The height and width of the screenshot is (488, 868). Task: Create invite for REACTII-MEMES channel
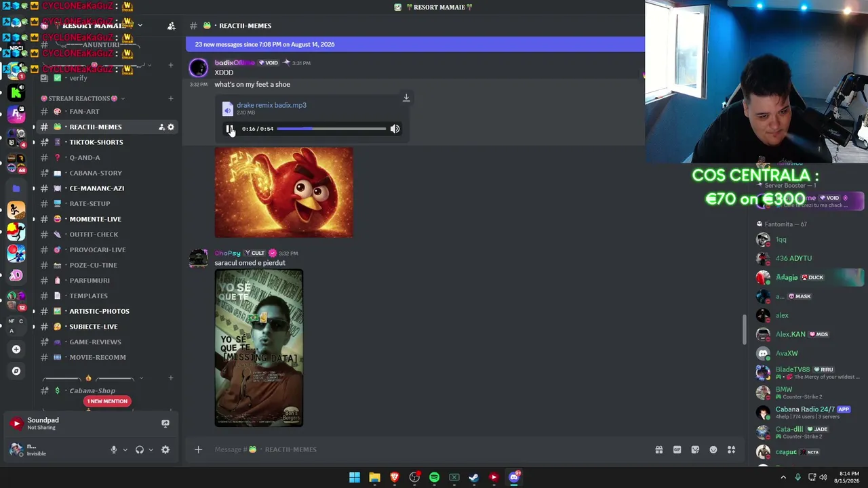pyautogui.click(x=161, y=127)
